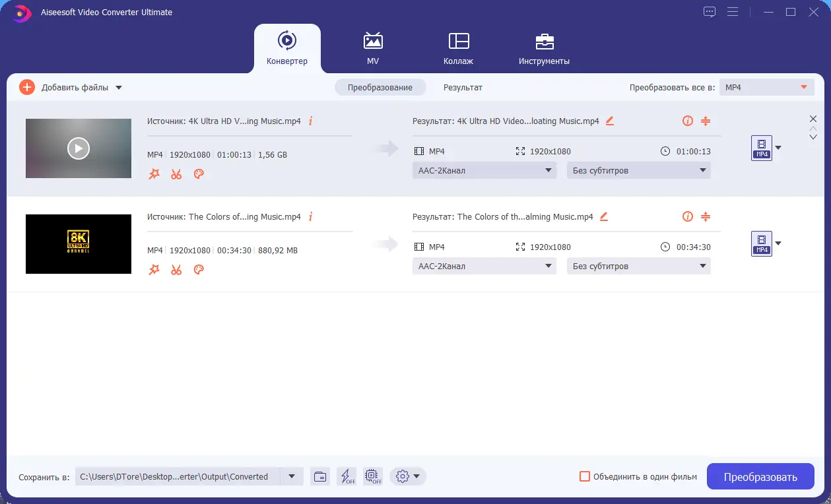Select the 8K channel video thumbnail
This screenshot has width=831, height=504.
point(79,244)
